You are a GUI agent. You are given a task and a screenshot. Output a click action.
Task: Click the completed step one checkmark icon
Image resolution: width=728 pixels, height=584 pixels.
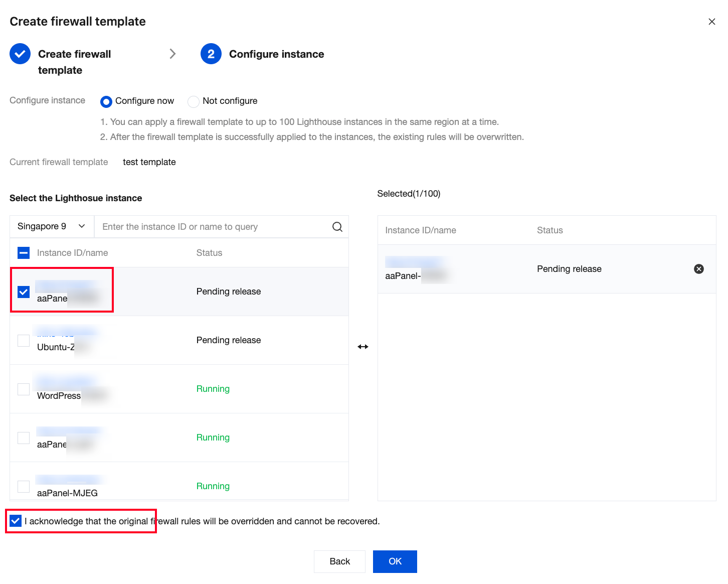pyautogui.click(x=20, y=54)
